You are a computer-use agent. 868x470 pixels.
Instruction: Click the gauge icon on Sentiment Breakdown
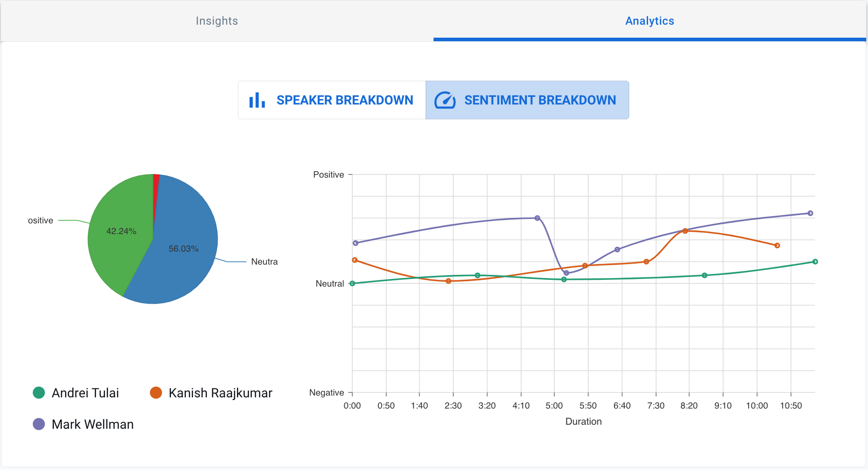pos(445,100)
